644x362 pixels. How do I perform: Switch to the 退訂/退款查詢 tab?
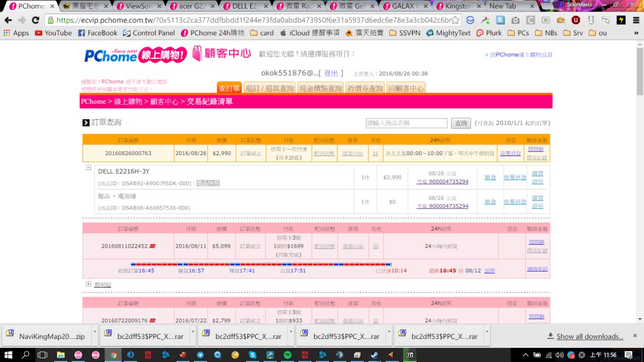coord(270,88)
